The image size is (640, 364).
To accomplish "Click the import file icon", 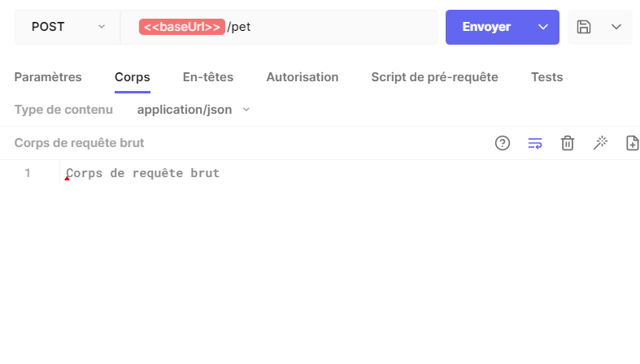I will [x=632, y=143].
